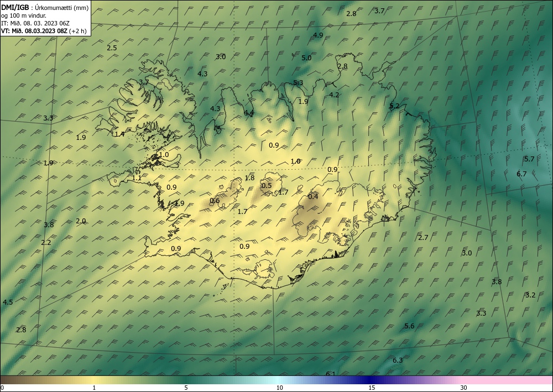This screenshot has width=553, height=392.
Task: Pick the pink high-end colorbar segment
Action: tap(508, 380)
